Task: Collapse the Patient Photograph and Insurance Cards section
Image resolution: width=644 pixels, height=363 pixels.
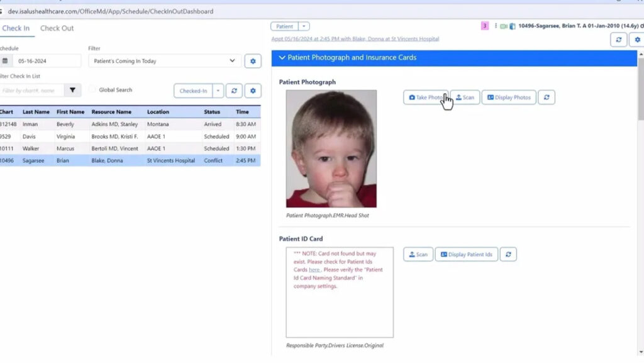Action: (282, 57)
